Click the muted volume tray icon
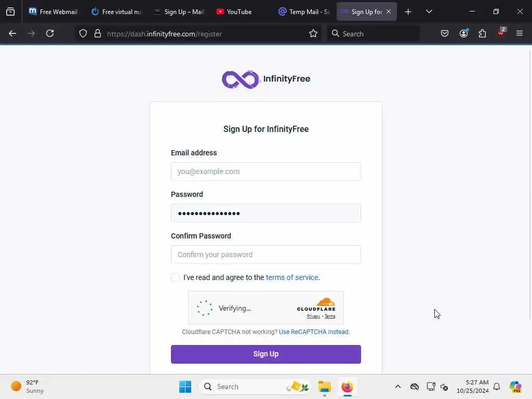Image resolution: width=532 pixels, height=399 pixels. click(x=444, y=387)
